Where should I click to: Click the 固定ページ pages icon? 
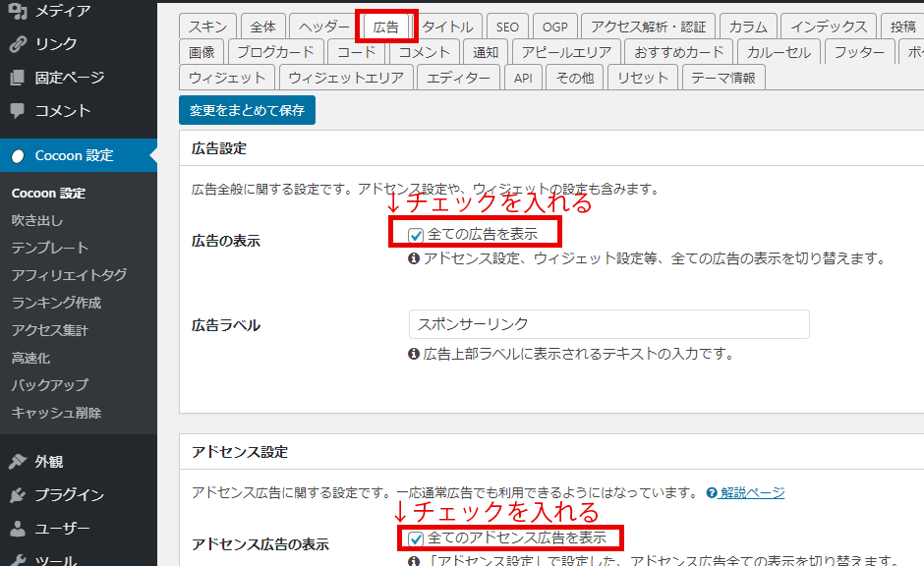point(18,78)
